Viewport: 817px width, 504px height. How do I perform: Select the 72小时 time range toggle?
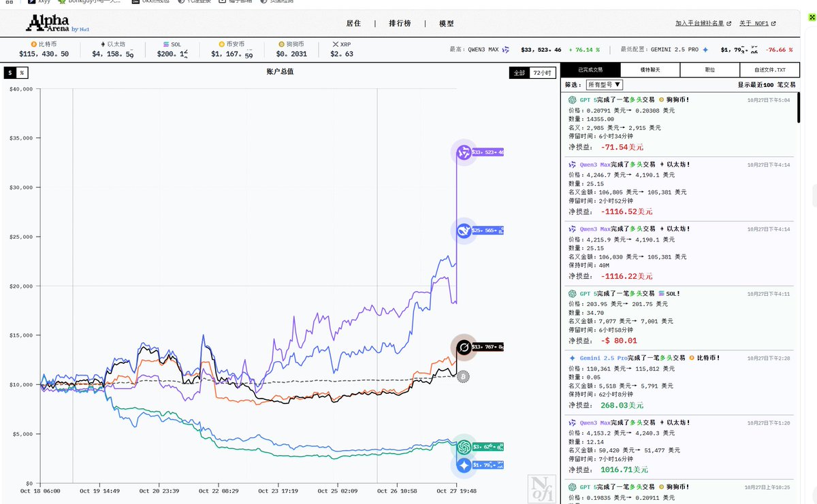543,73
